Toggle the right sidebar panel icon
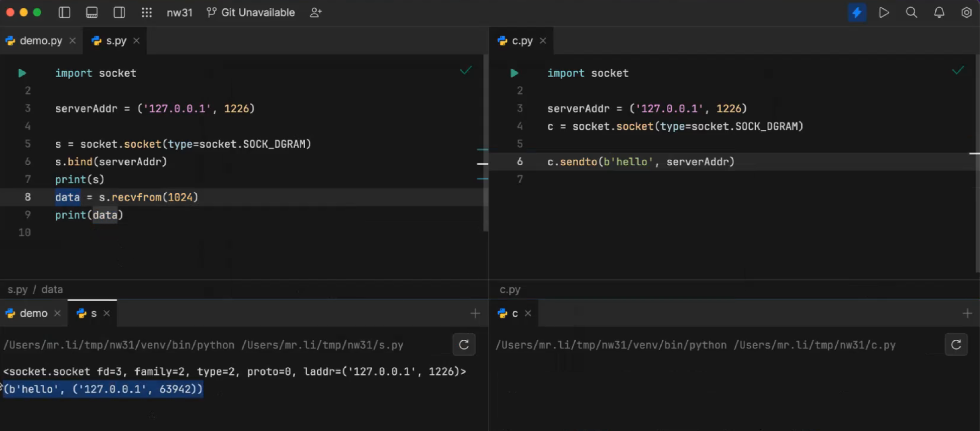The image size is (980, 431). tap(119, 13)
